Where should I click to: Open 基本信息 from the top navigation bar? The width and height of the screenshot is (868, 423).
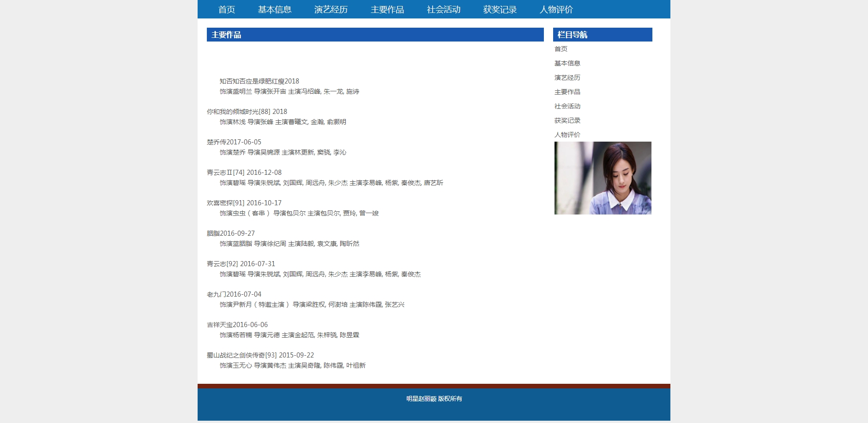pyautogui.click(x=274, y=10)
